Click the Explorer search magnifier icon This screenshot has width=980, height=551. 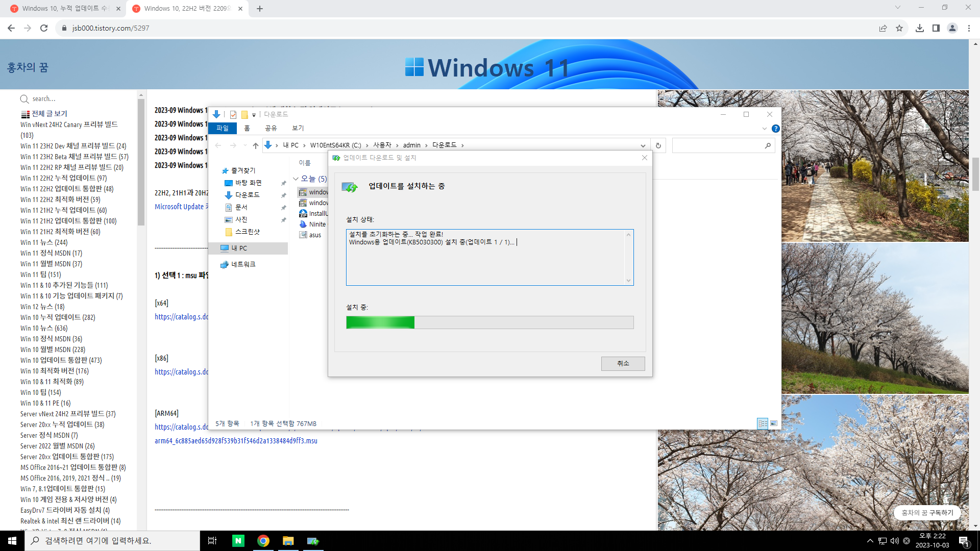(768, 145)
